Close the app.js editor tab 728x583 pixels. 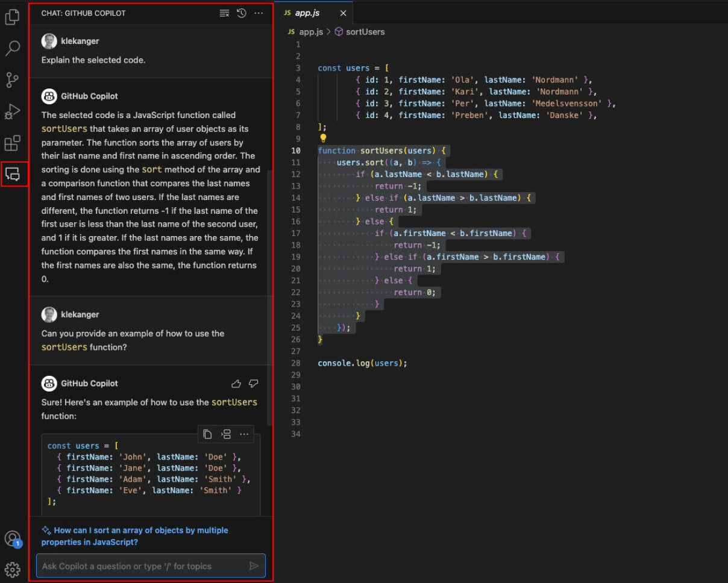(343, 13)
